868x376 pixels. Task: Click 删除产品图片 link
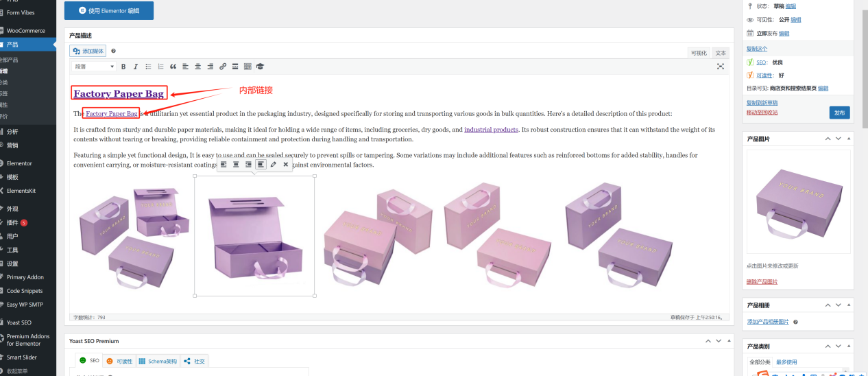pos(762,282)
